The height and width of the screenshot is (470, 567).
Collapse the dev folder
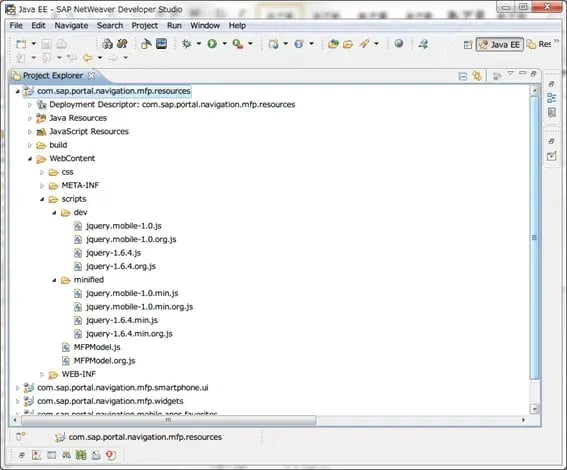(54, 213)
